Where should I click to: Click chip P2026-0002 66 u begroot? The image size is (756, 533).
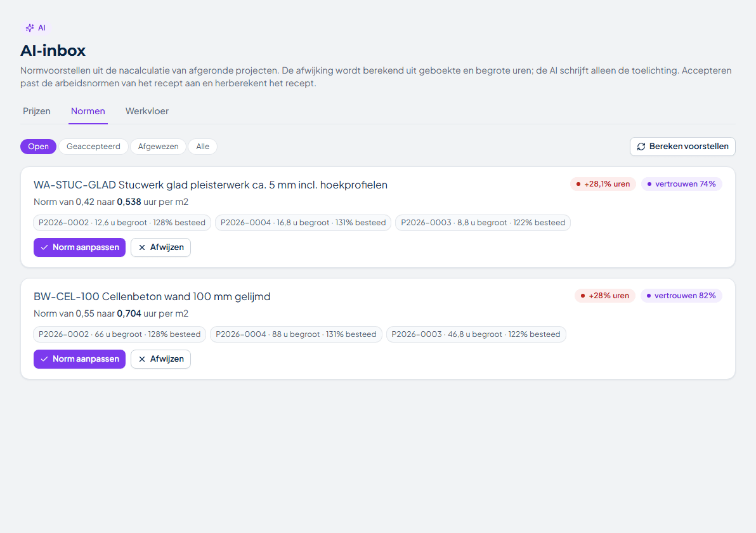120,335
